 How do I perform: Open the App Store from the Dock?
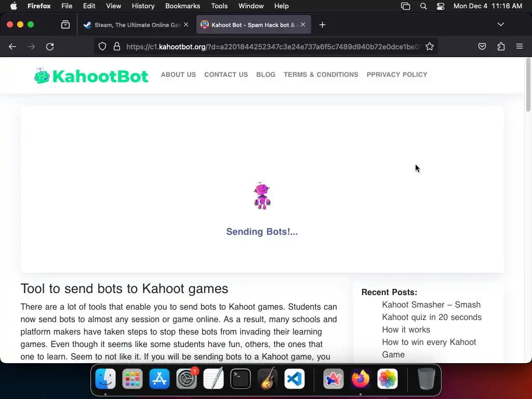tap(159, 379)
